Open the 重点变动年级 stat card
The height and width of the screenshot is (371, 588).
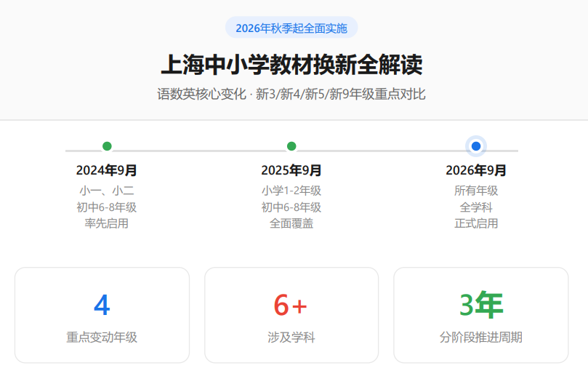102,315
